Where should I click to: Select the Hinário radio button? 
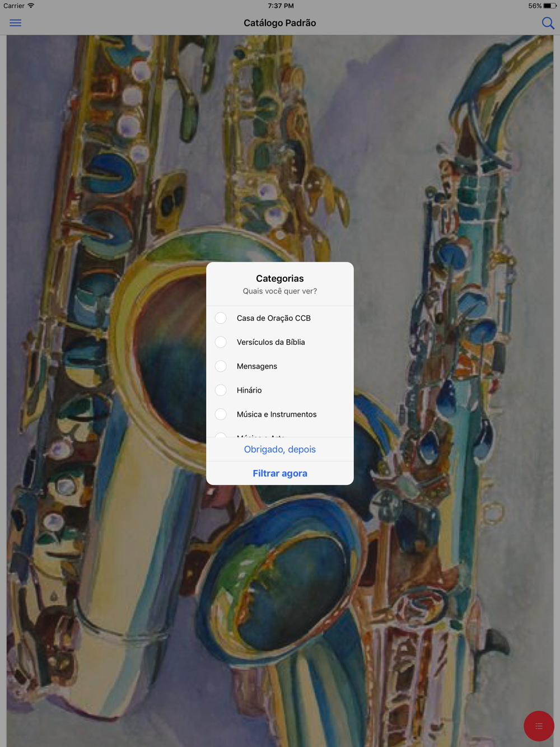(x=221, y=390)
